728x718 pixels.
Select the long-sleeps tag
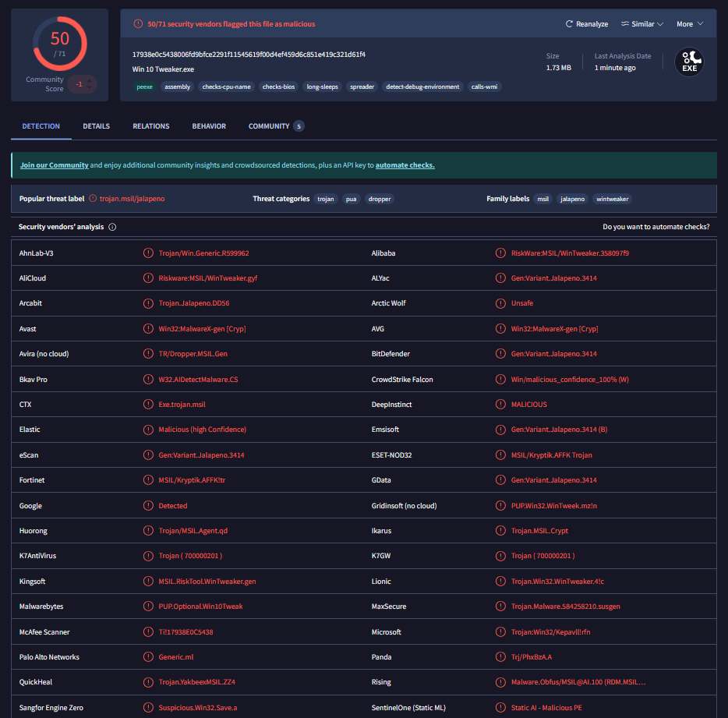pyautogui.click(x=322, y=87)
